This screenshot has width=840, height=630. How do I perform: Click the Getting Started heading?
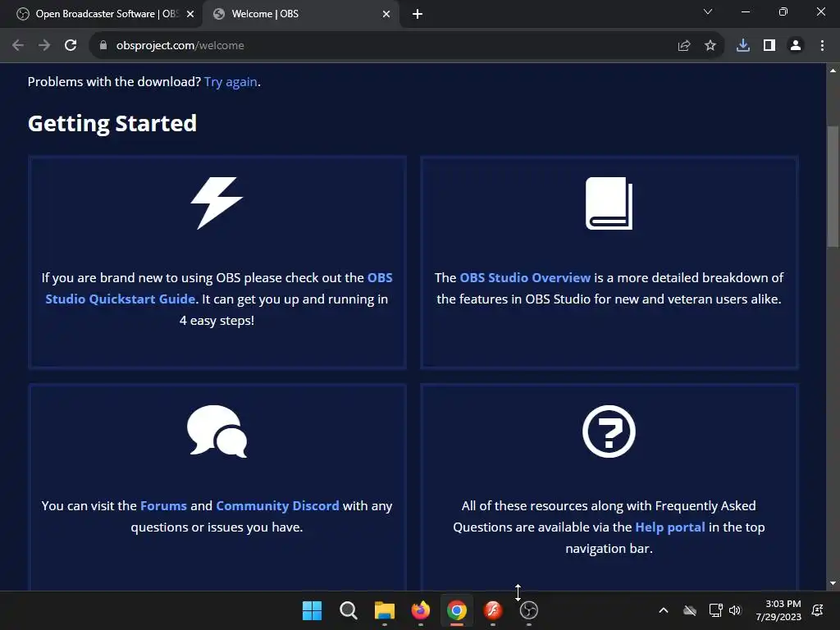[112, 124]
